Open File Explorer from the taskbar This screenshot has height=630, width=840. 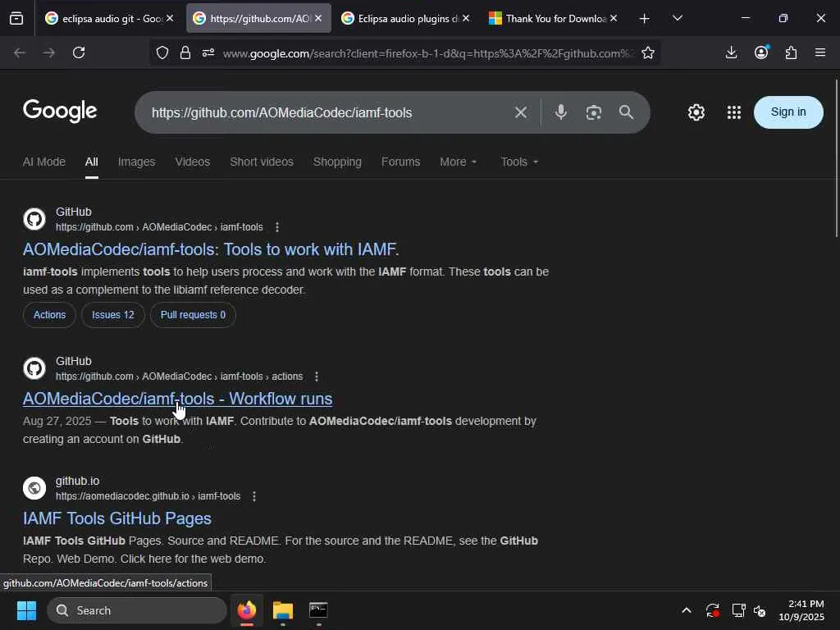pos(283,610)
